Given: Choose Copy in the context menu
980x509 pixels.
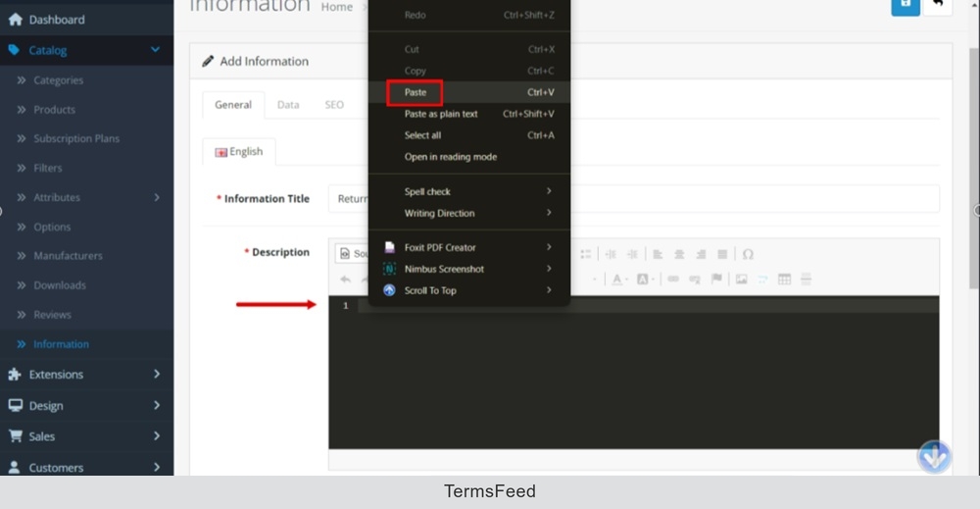Looking at the screenshot, I should coord(469,71).
